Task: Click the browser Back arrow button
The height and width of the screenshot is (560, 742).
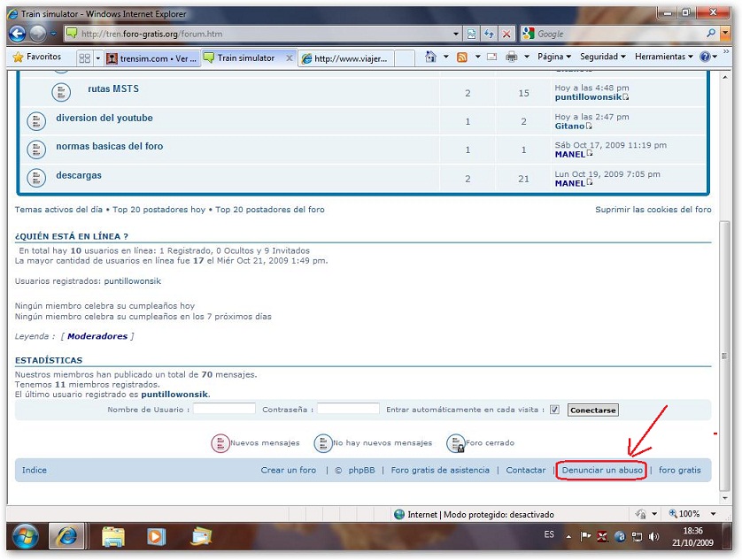Action: click(18, 34)
